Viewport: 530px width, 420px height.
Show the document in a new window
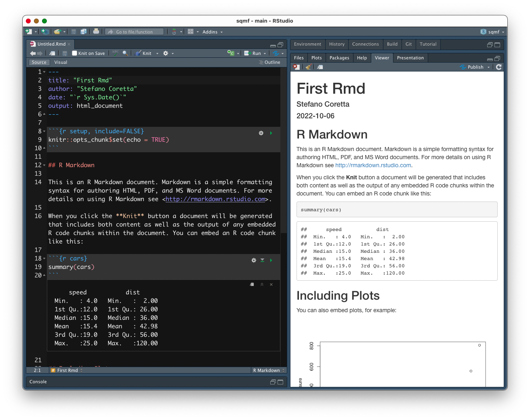[x=52, y=53]
